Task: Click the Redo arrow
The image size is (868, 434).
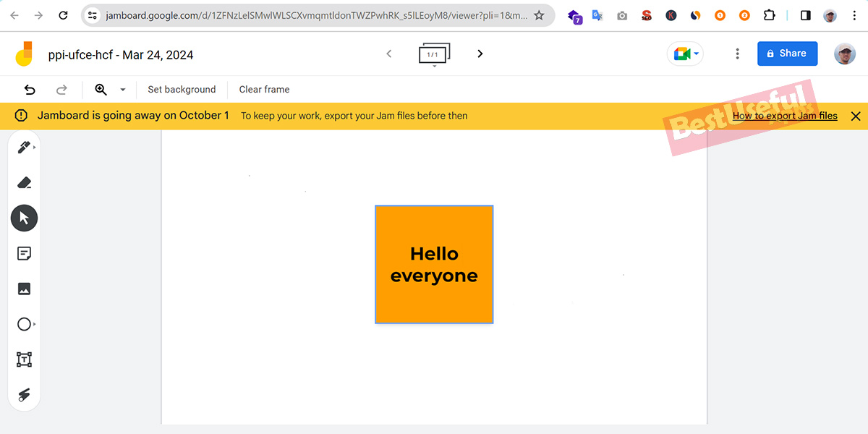Action: [62, 90]
